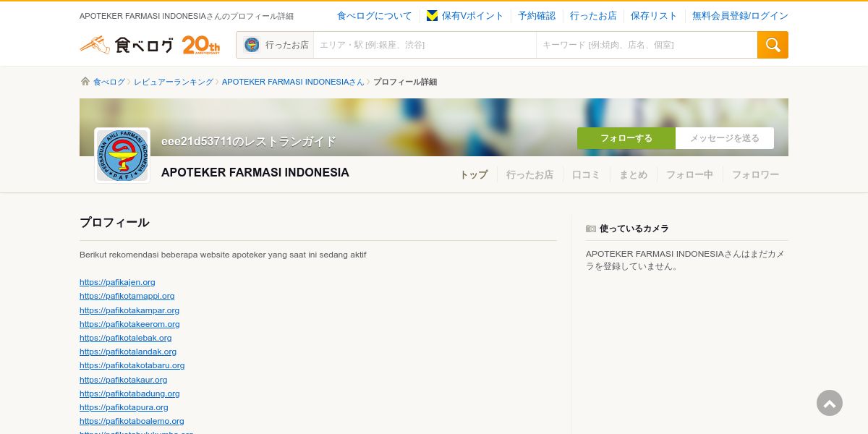868x434 pixels.
Task: Click the scroll-to-top arrow button
Action: click(x=830, y=403)
